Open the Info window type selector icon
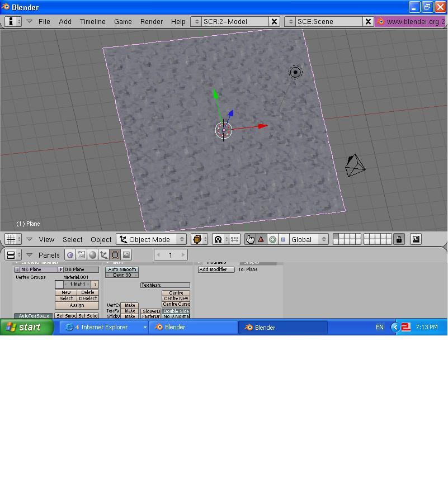448x483 pixels. coord(13,22)
